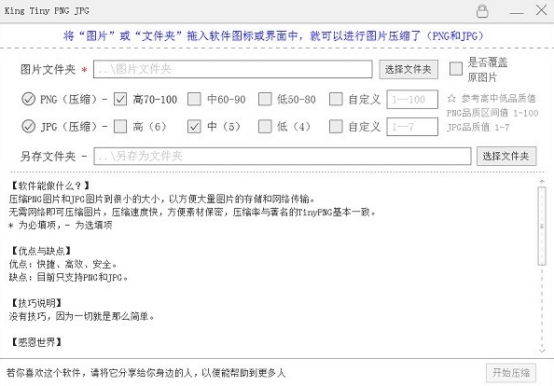Click the 【技巧说明】 heading
Screen dimensions: 554x386
point(36,303)
